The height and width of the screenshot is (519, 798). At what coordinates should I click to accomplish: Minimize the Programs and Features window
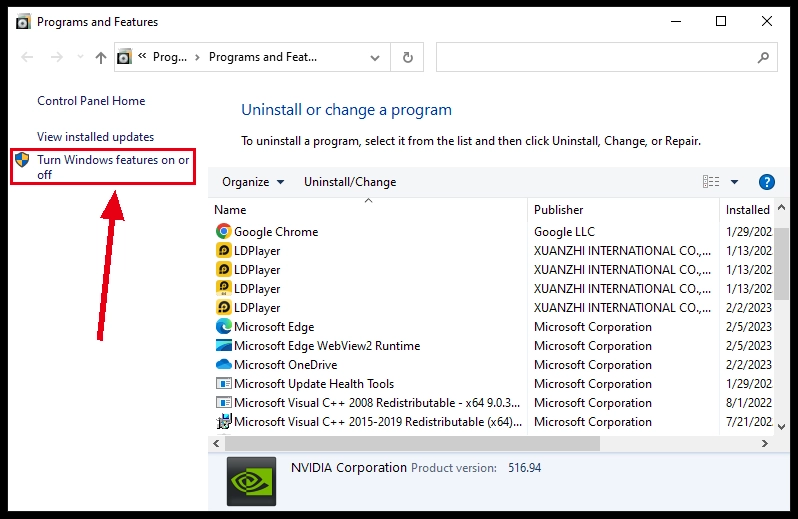coord(676,21)
